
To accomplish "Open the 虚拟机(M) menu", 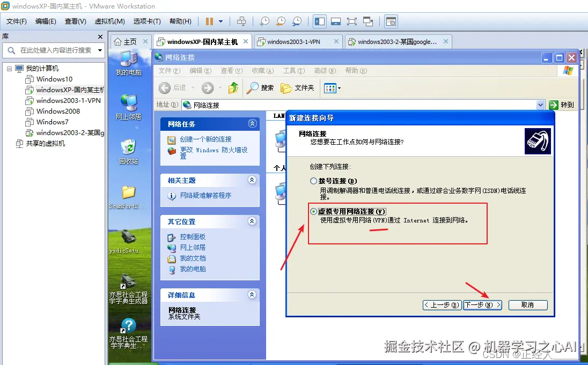I will tap(109, 21).
